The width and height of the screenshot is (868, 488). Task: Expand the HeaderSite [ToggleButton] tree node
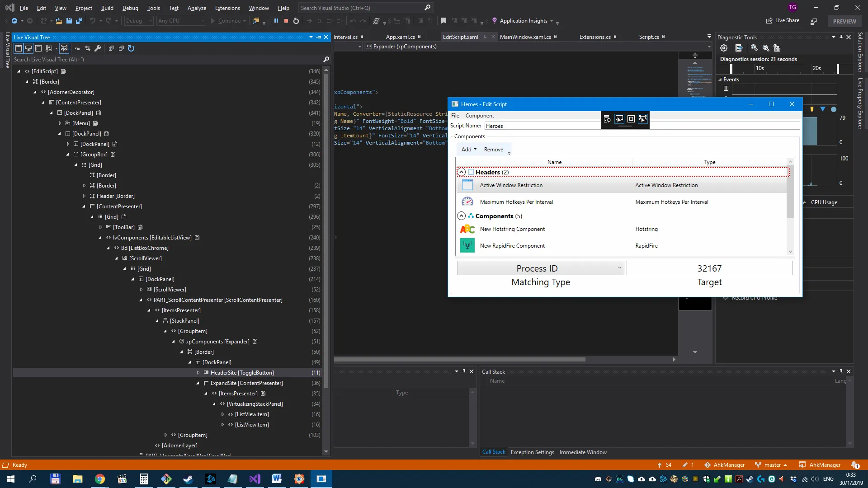click(x=198, y=373)
